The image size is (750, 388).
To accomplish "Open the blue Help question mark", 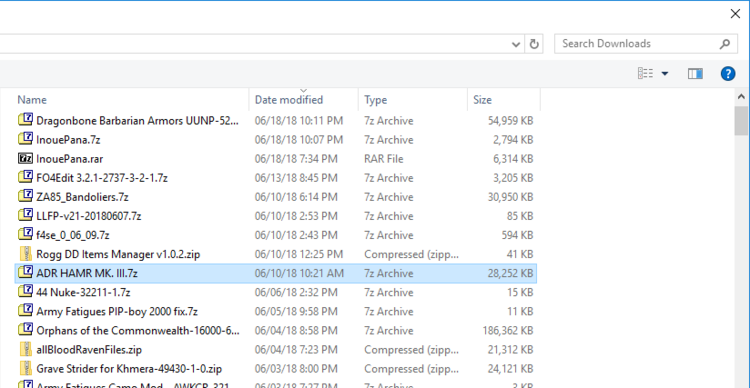I will (x=728, y=74).
